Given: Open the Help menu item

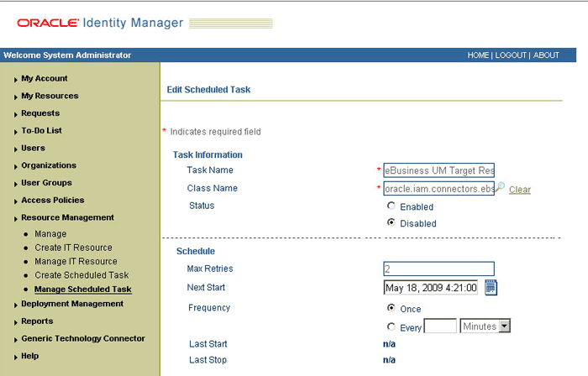Looking at the screenshot, I should tap(30, 356).
